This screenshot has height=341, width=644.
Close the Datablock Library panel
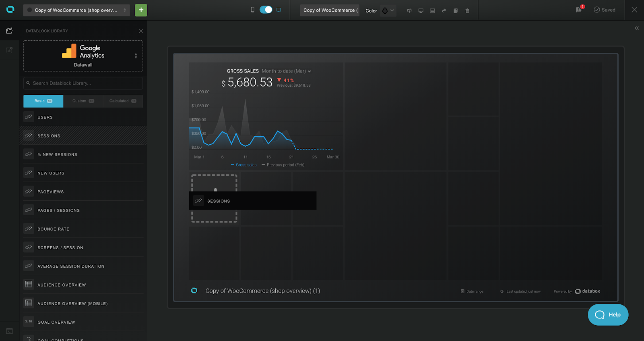[141, 31]
